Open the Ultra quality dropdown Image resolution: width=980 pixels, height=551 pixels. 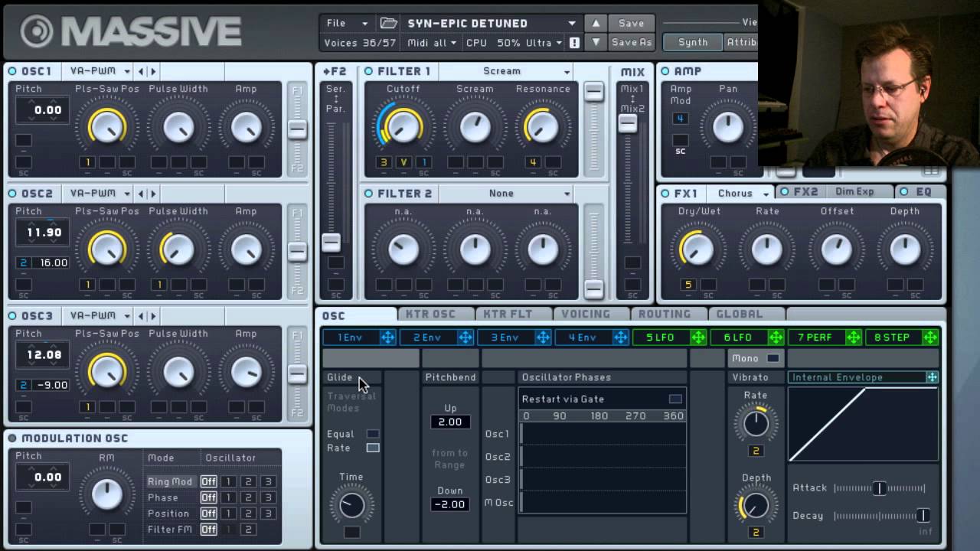click(543, 43)
